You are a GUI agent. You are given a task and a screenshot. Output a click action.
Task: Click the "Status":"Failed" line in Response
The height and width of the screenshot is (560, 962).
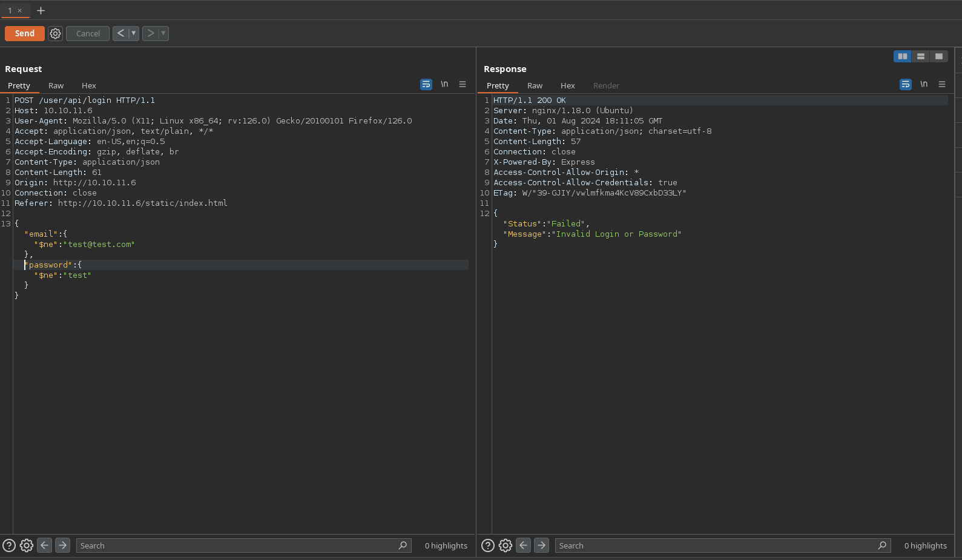pyautogui.click(x=546, y=224)
